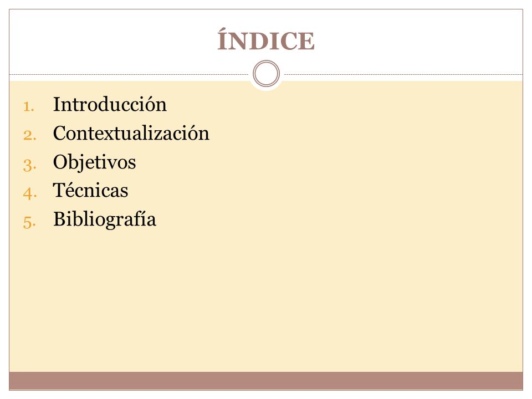
Task: Click the accented Í letter in the title
Action: (222, 39)
